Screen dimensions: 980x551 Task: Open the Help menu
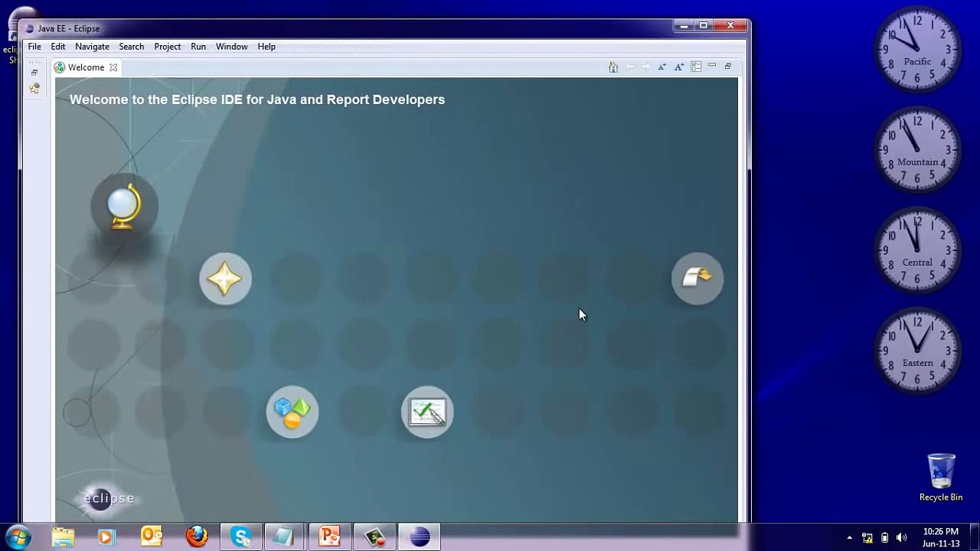(x=266, y=47)
